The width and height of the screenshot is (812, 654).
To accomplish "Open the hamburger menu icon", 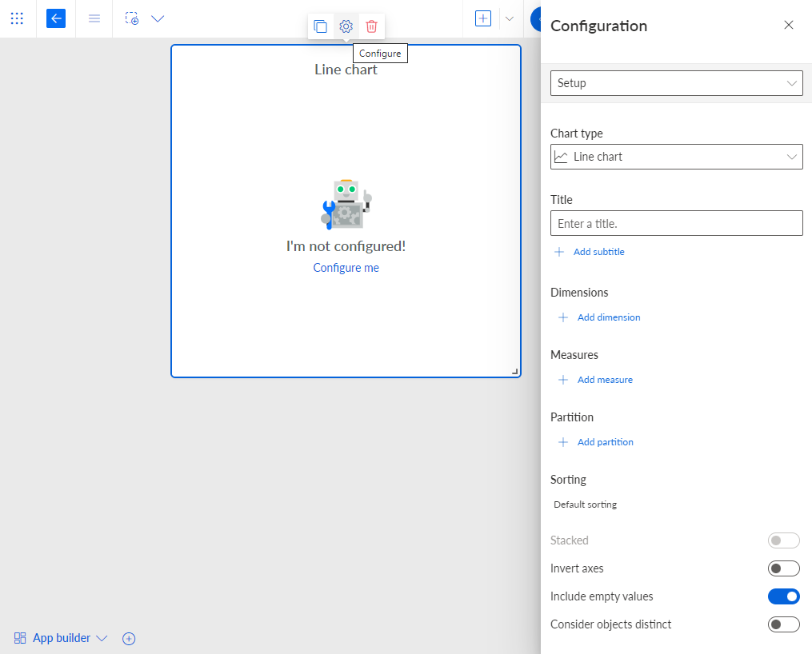I will 94,18.
